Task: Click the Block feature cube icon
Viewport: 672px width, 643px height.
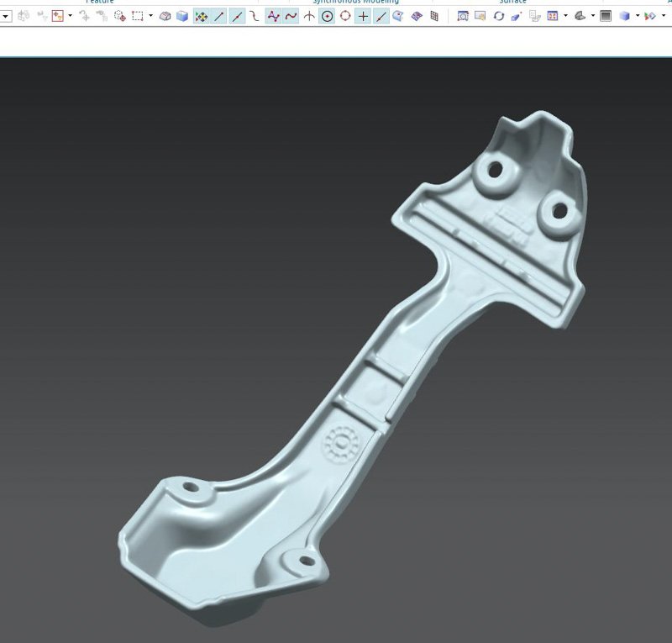Action: (182, 15)
